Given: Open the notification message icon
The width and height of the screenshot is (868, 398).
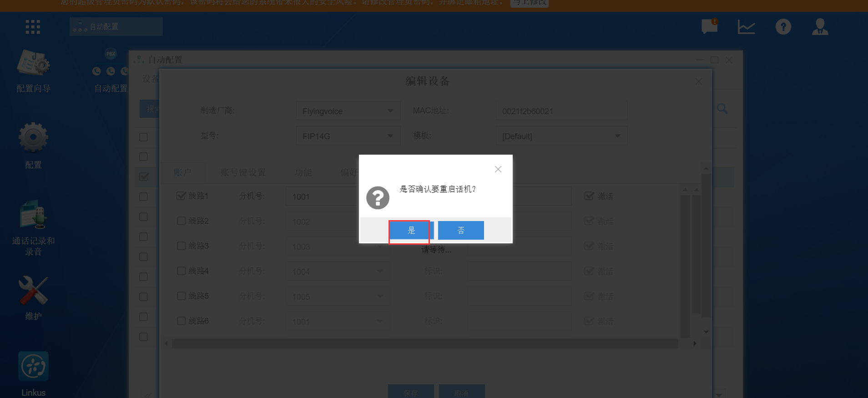Looking at the screenshot, I should pos(709,27).
